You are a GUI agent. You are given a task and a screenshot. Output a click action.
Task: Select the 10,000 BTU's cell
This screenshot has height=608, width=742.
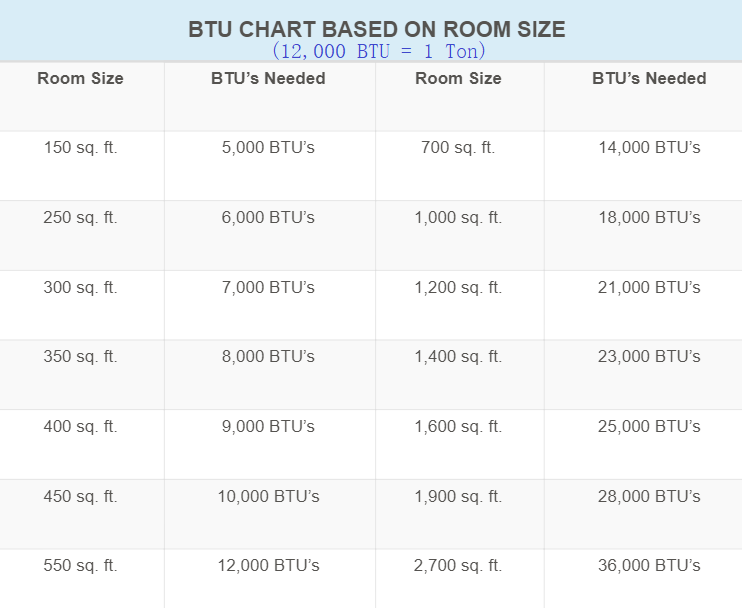tap(268, 497)
